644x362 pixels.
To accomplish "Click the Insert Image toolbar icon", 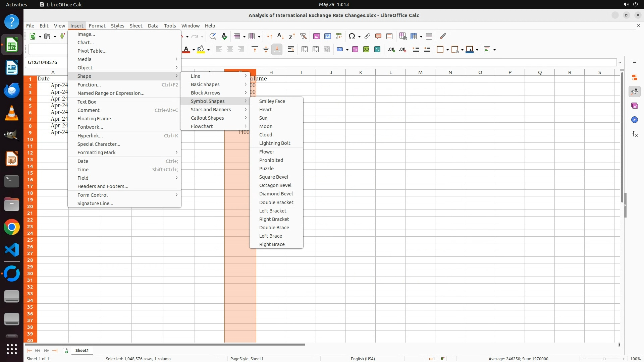I will click(x=316, y=36).
